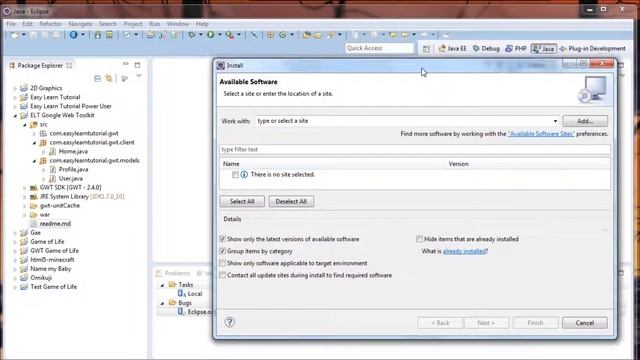Screen dimensions: 640x360
Task: Select the Package Explorer tab
Action: click(40, 65)
